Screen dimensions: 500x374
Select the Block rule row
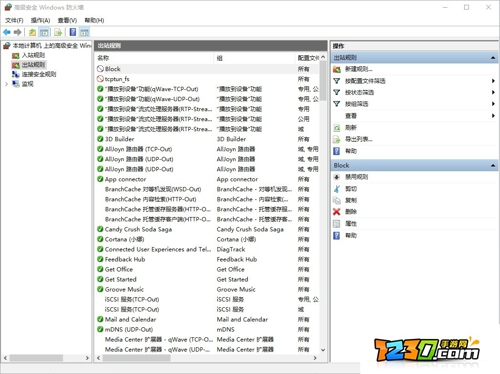[x=207, y=69]
